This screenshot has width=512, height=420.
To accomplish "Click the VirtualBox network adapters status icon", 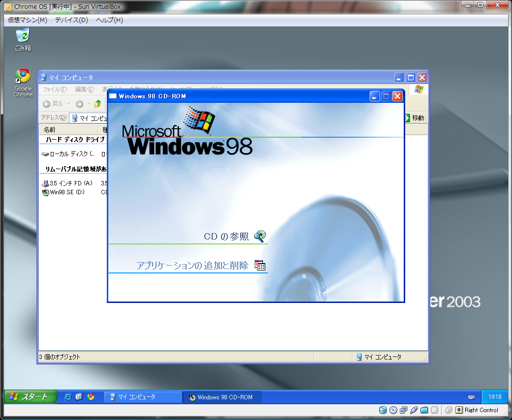I will [403, 410].
